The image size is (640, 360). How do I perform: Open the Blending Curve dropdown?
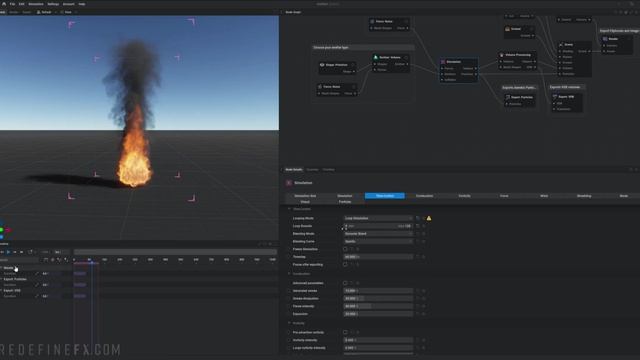[x=378, y=242]
